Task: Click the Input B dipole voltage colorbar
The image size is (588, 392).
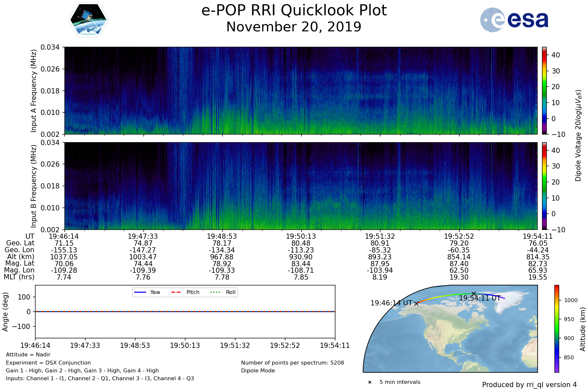Action: click(x=544, y=186)
